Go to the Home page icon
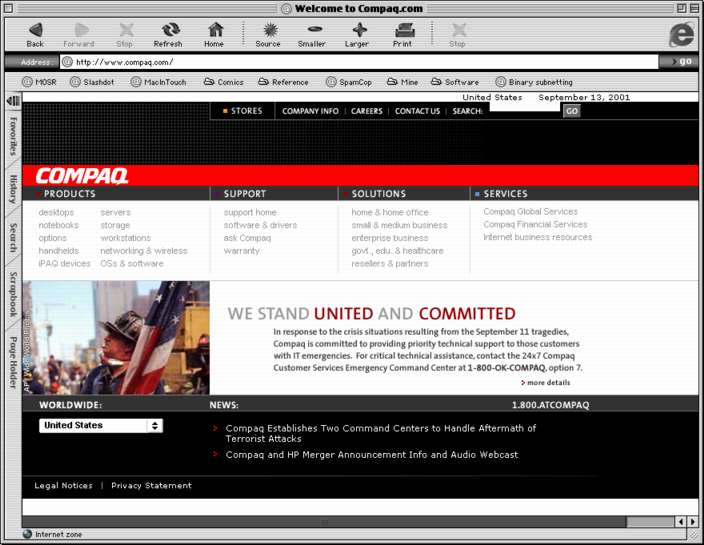This screenshot has height=545, width=704. coord(214,31)
